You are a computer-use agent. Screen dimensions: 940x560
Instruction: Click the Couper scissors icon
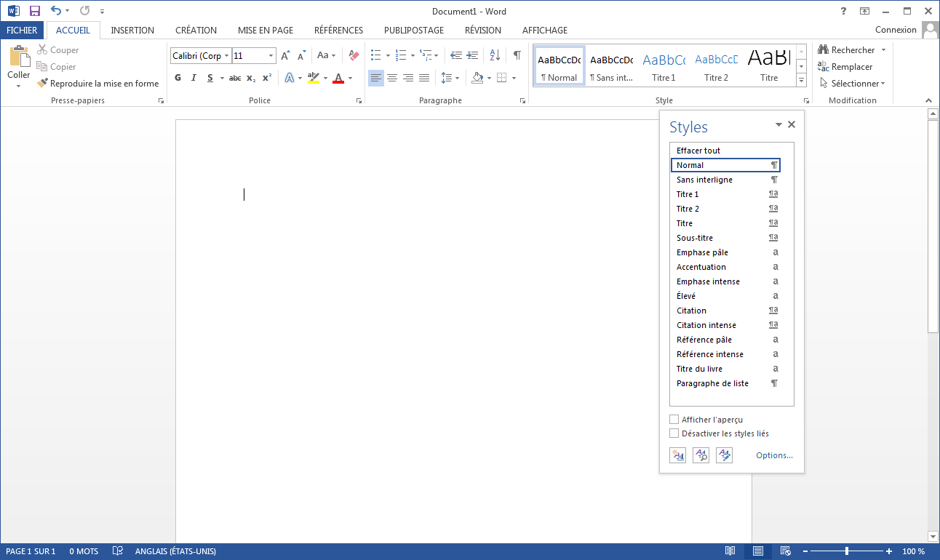(42, 50)
